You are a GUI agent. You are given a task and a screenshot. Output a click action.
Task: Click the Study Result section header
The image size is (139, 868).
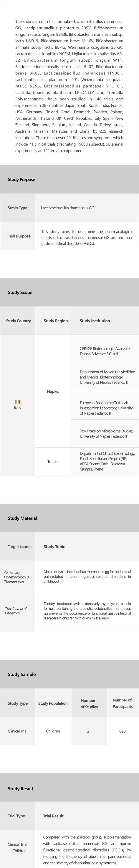point(21,788)
